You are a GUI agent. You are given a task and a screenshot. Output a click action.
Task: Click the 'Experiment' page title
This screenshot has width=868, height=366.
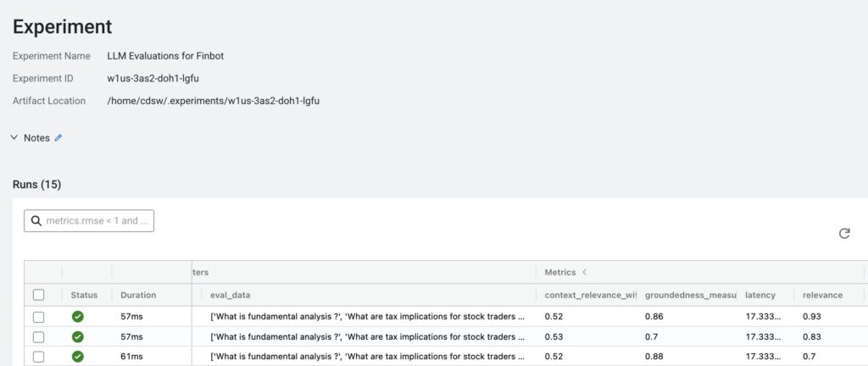tap(62, 26)
